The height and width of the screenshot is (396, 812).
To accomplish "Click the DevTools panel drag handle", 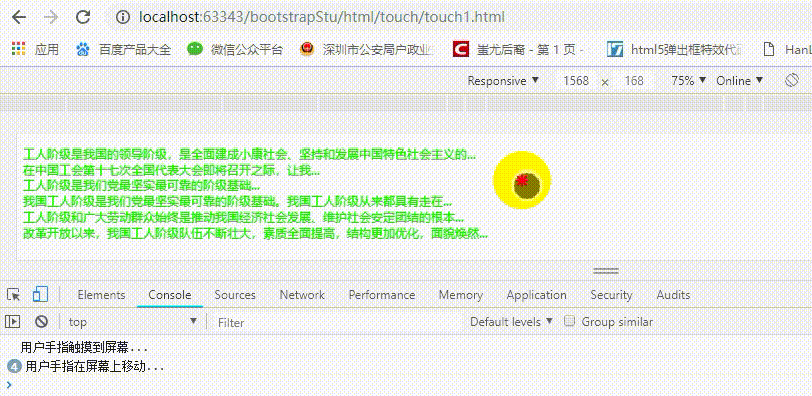I will coord(606,271).
